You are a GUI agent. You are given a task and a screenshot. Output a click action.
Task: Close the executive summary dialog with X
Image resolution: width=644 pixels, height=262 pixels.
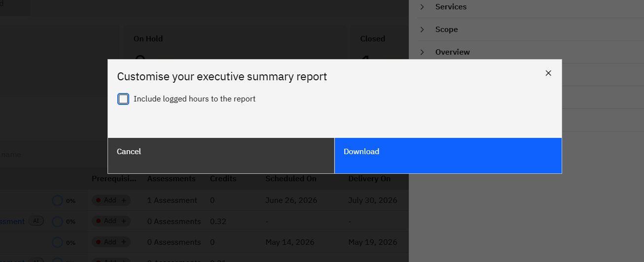click(x=548, y=73)
